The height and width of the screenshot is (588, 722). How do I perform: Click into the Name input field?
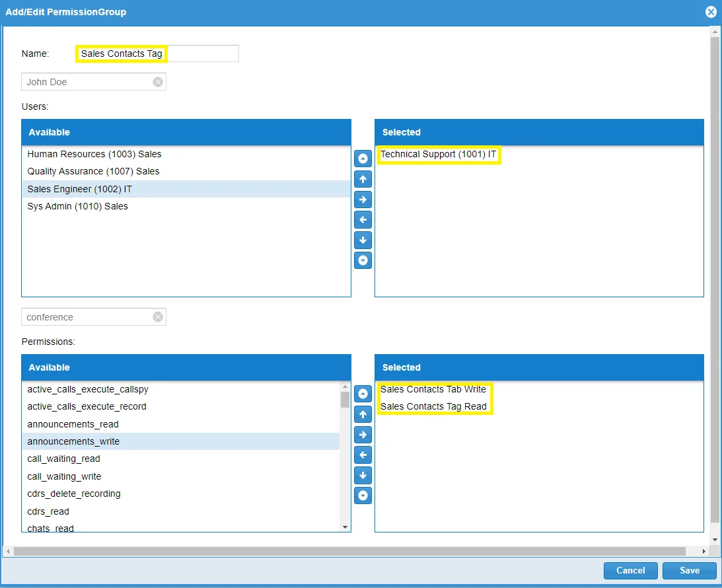point(157,54)
